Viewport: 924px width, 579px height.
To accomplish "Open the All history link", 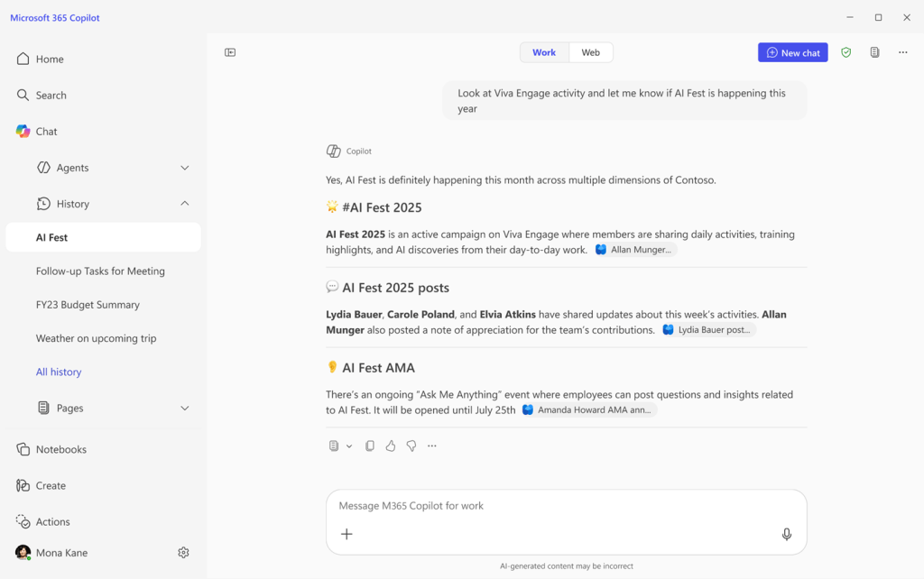I will coord(59,372).
